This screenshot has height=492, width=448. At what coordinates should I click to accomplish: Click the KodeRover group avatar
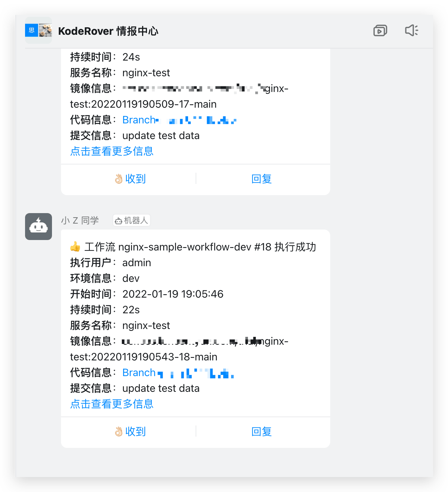pyautogui.click(x=39, y=31)
